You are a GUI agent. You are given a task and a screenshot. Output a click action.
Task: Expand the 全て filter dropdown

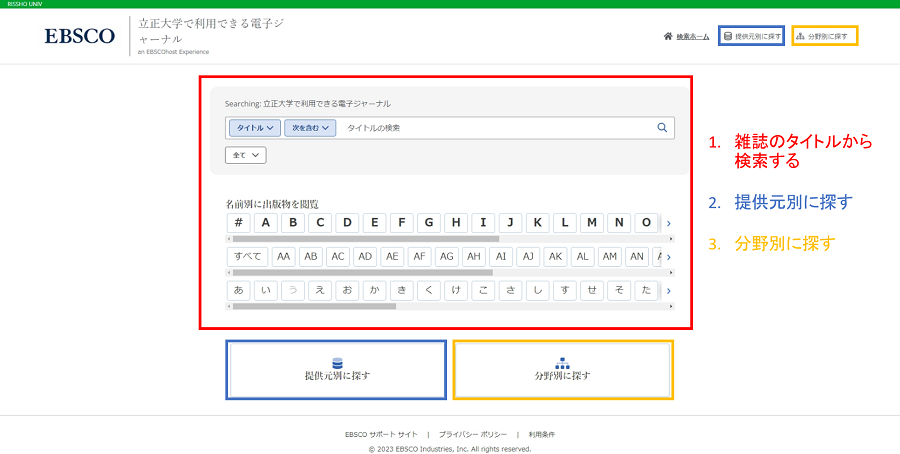click(246, 155)
